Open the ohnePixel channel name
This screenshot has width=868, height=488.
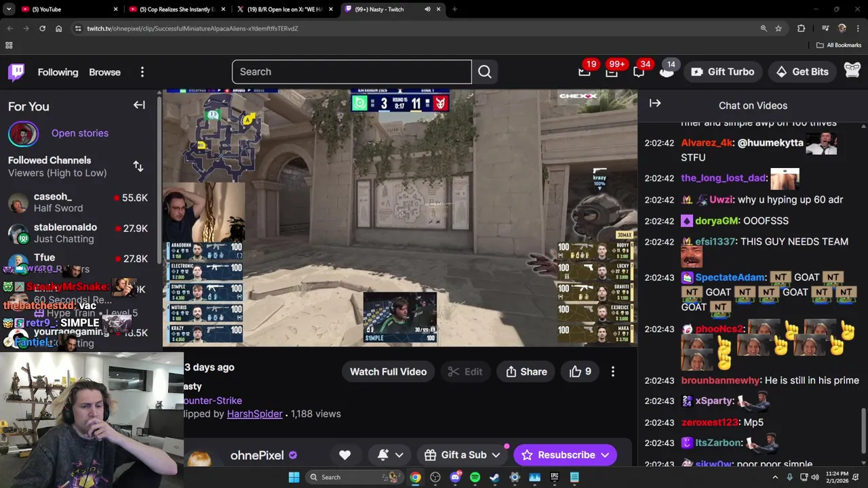pos(257,455)
